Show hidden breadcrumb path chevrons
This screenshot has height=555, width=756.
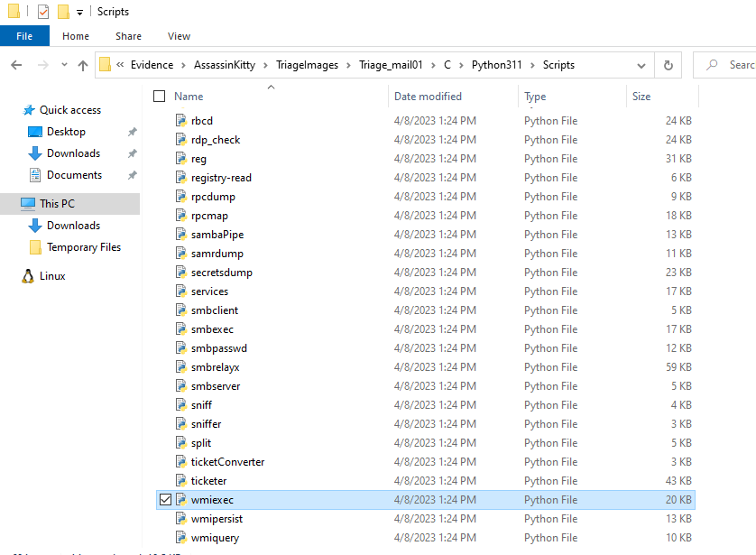pos(120,65)
